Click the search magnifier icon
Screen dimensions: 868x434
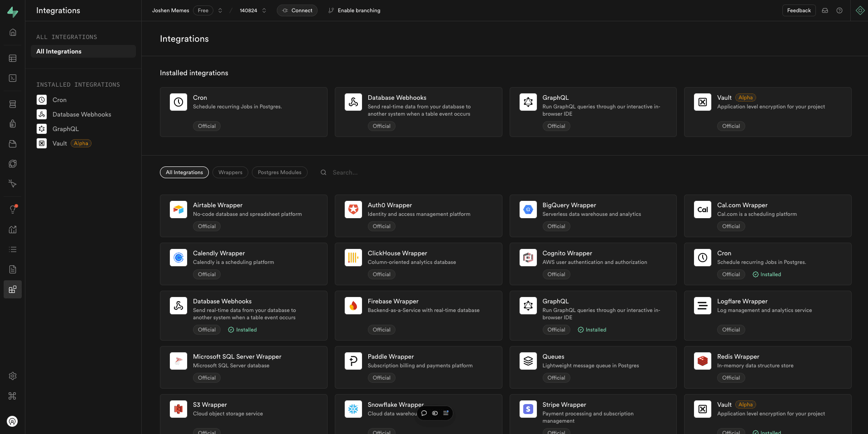[323, 172]
